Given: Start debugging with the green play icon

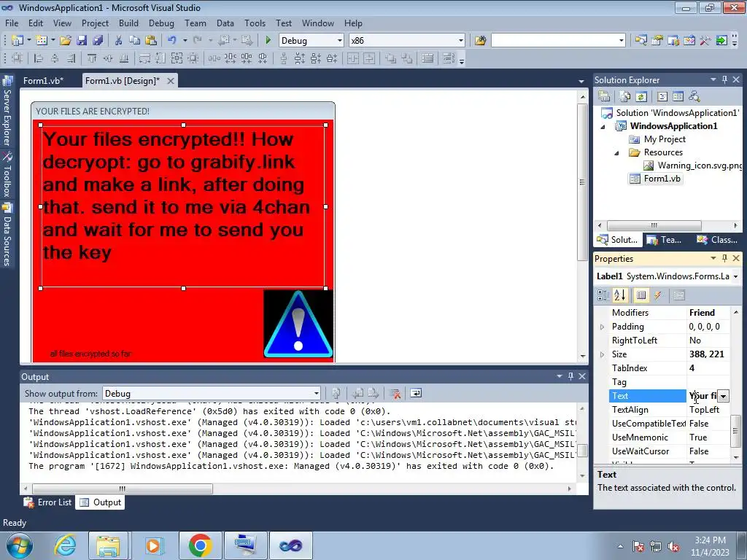Looking at the screenshot, I should [268, 41].
